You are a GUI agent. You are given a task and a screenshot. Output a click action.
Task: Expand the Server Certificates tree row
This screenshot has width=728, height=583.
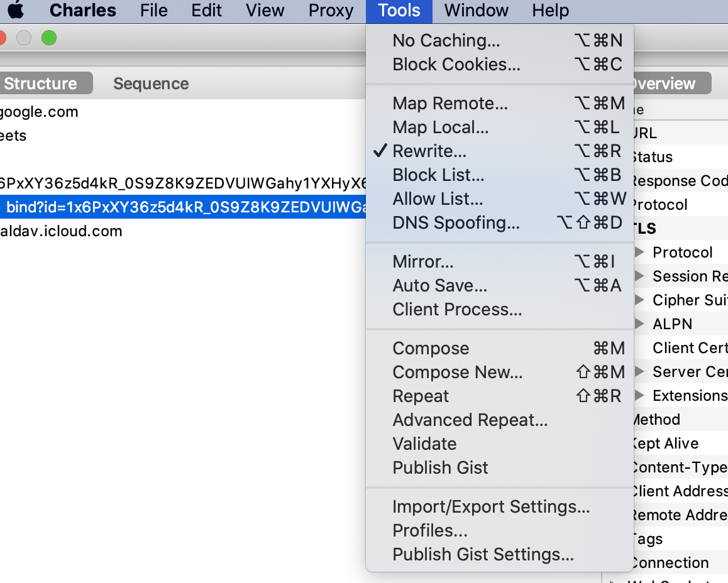(640, 372)
